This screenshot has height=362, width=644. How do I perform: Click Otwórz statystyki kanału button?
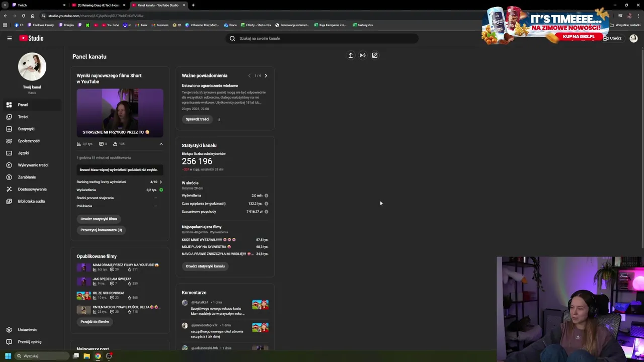pos(205,266)
